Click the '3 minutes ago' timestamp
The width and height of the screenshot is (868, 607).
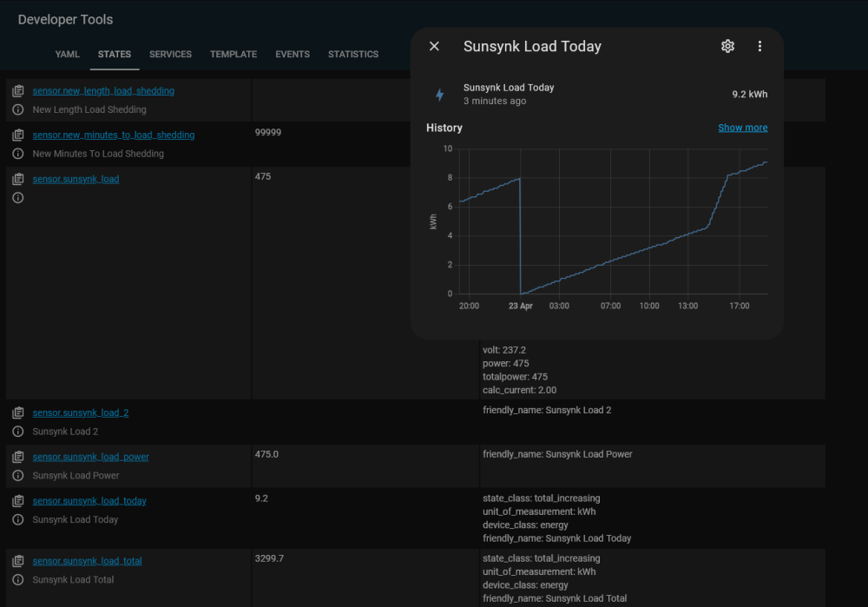coord(495,101)
